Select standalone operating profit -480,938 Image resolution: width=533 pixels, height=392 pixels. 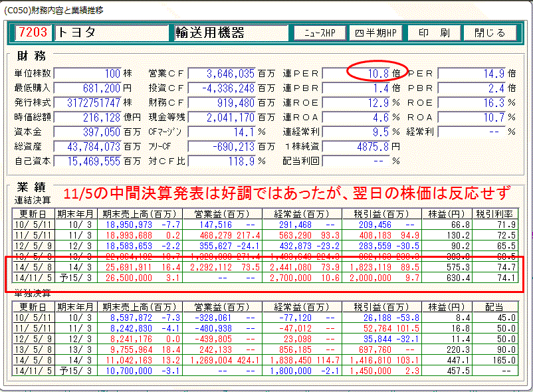(x=213, y=328)
